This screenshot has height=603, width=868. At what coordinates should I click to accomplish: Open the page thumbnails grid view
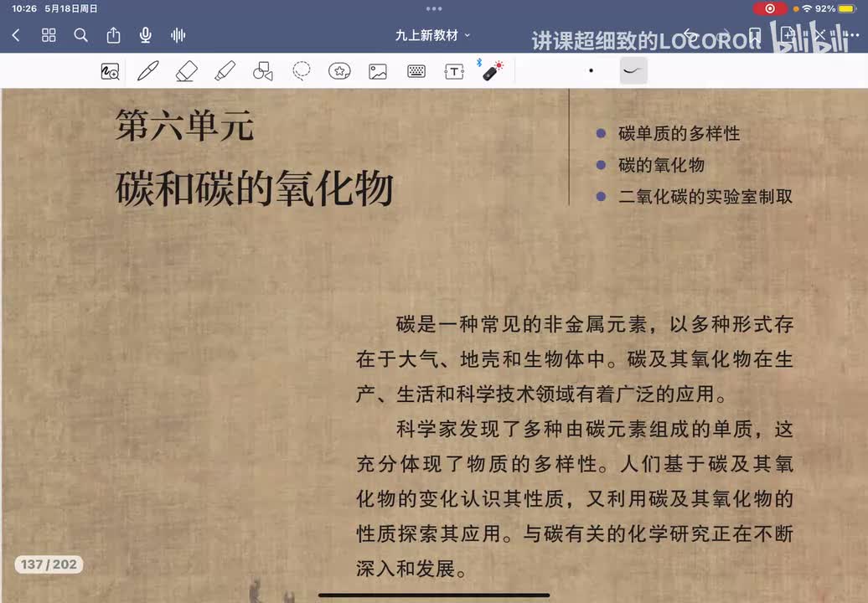point(49,35)
